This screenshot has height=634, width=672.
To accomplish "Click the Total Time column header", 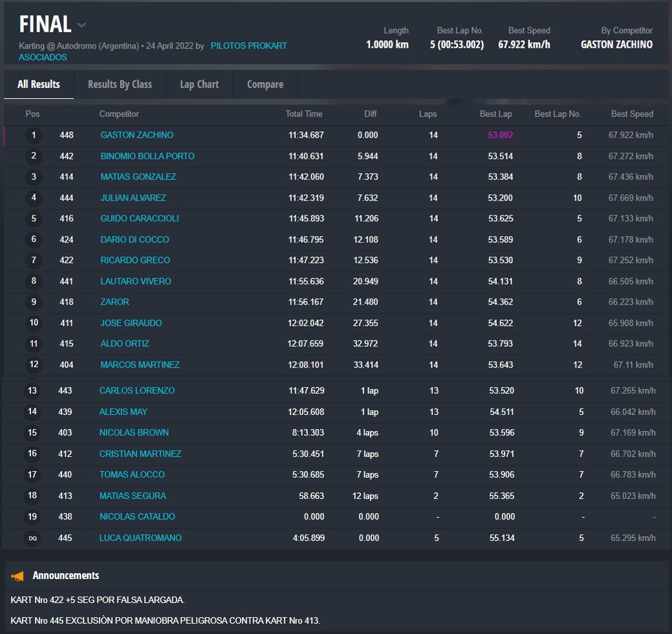I will (303, 114).
